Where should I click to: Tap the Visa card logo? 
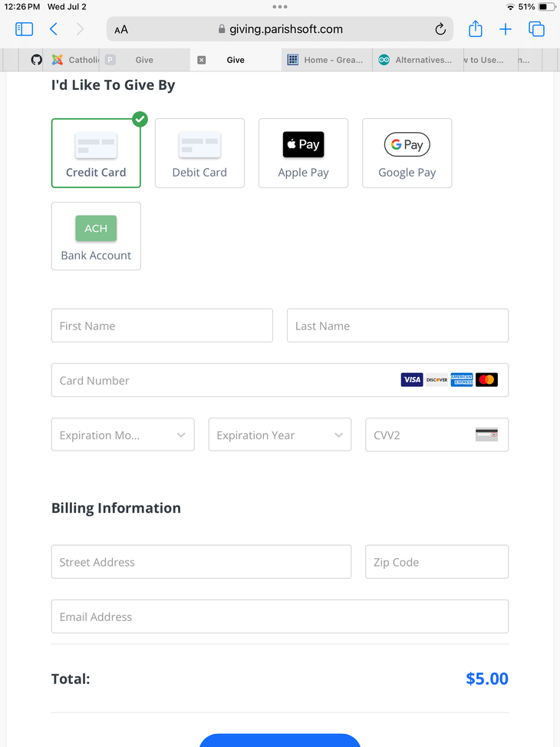pyautogui.click(x=412, y=380)
